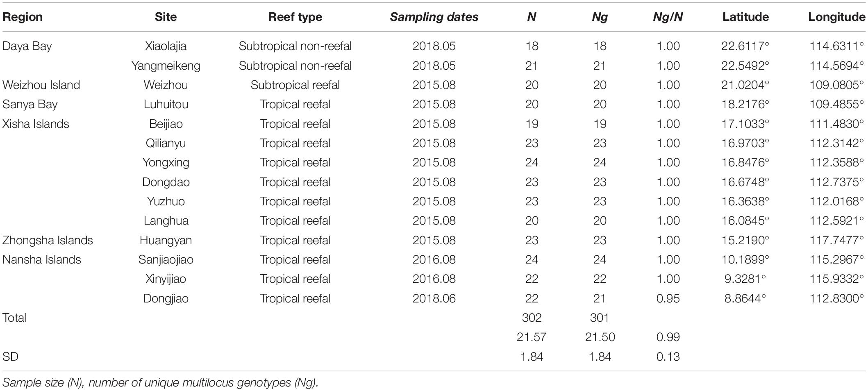The image size is (868, 391).
Task: Click the Subtropical reefal reef type cell
Action: (295, 85)
